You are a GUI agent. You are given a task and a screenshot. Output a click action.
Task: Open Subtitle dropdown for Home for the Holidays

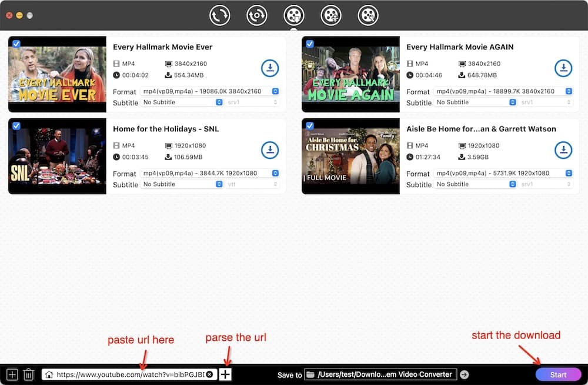[182, 184]
